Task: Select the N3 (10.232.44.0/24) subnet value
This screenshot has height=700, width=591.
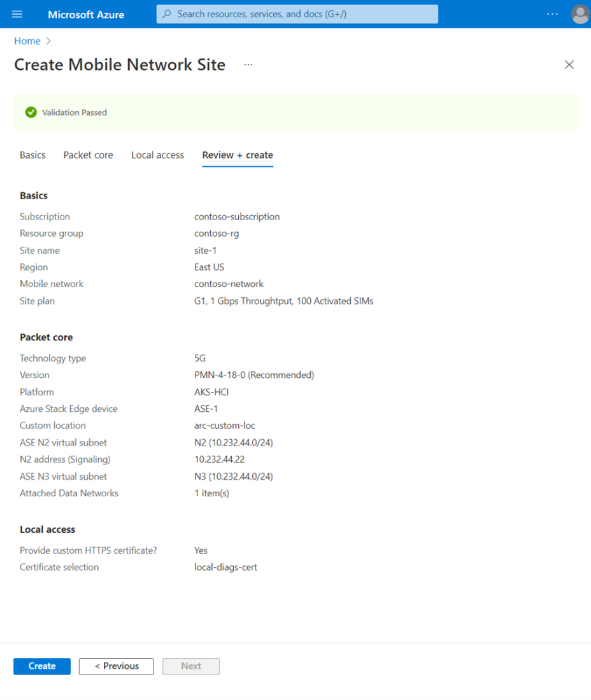Action: click(233, 477)
